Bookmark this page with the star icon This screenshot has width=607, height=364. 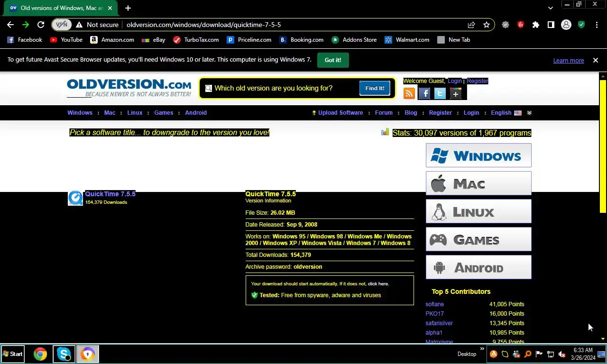[487, 25]
